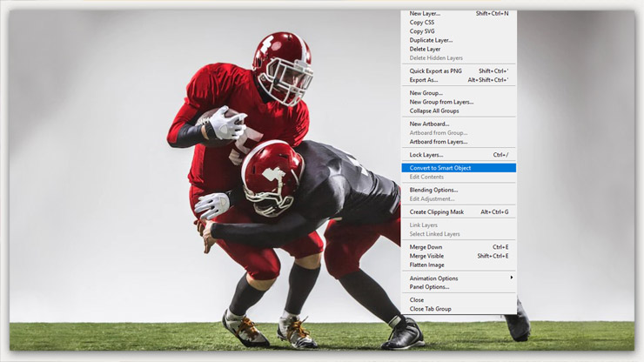Image resolution: width=644 pixels, height=362 pixels.
Task: Click Create Clipping Mask
Action: (436, 211)
